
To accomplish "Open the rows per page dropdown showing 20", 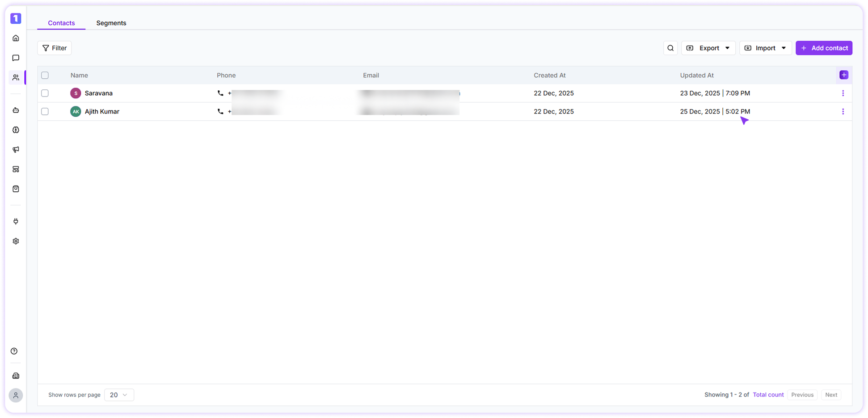I will click(x=119, y=395).
